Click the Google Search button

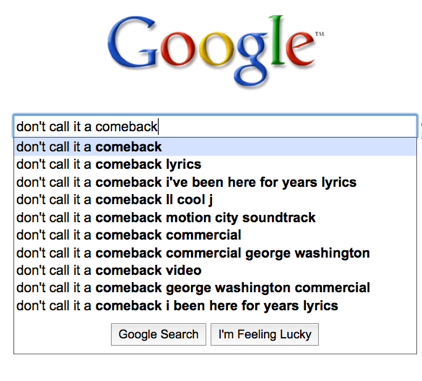pos(158,334)
